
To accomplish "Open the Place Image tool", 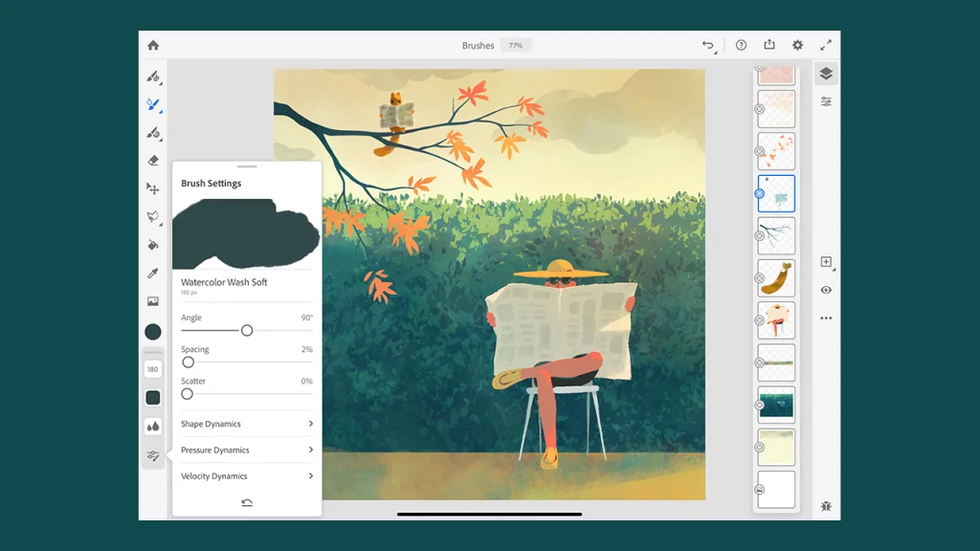I will click(153, 301).
